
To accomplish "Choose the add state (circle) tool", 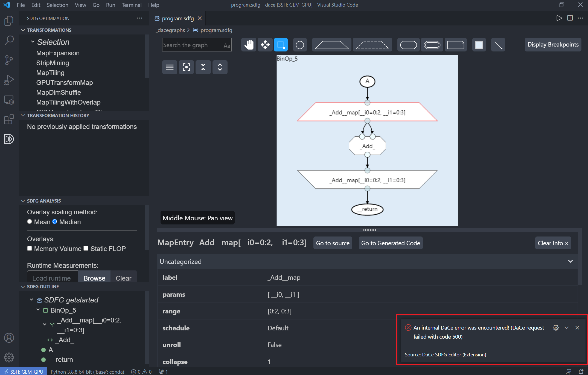I will pyautogui.click(x=300, y=45).
